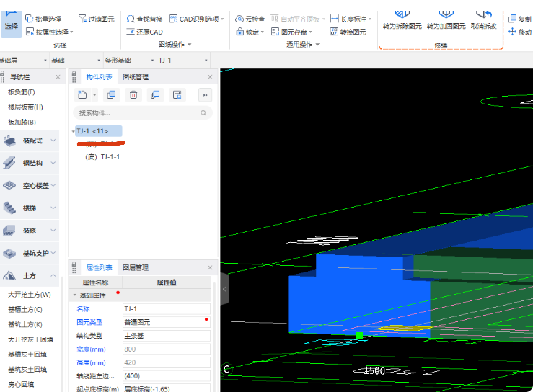The width and height of the screenshot is (533, 392).
Task: Expand 装配式 category
Action: (30, 141)
